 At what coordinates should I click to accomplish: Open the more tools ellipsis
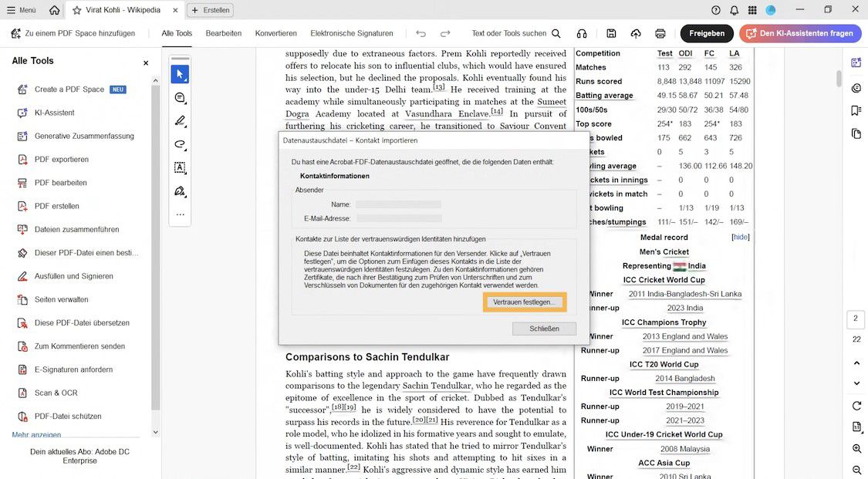click(180, 214)
